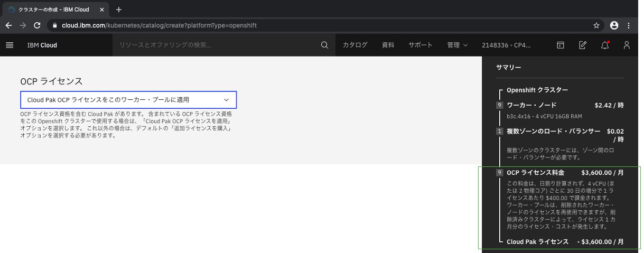Viewport: 644px width, 253px height.
Task: Click the Openshift クラスター summary heading
Action: 537,90
